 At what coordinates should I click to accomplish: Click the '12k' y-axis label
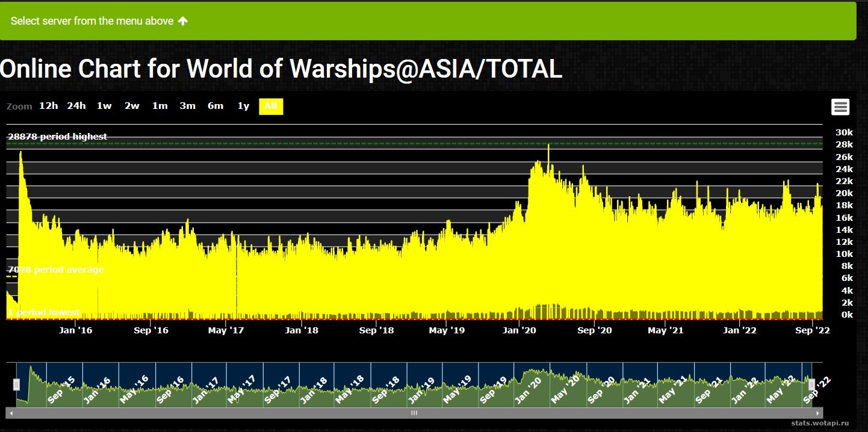pyautogui.click(x=845, y=242)
